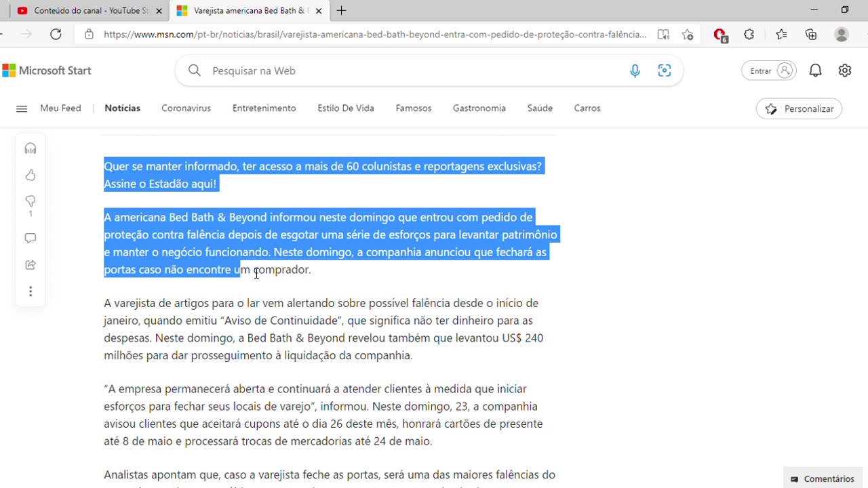Open the Extensions puzzle icon
Image resolution: width=868 pixels, height=488 pixels.
[749, 35]
